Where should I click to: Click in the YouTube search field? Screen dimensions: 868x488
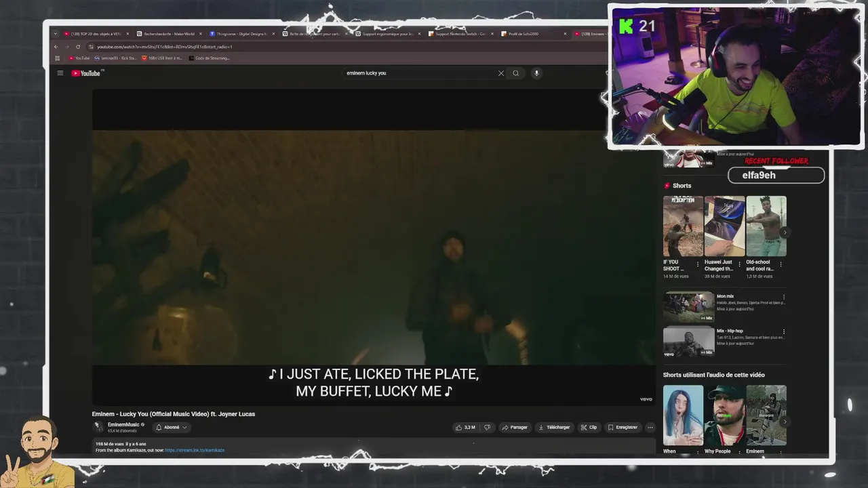coord(420,73)
